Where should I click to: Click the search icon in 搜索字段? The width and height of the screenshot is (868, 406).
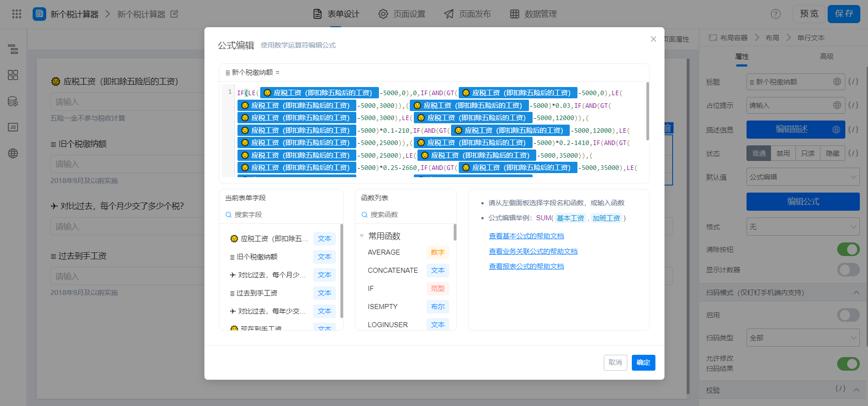[228, 215]
